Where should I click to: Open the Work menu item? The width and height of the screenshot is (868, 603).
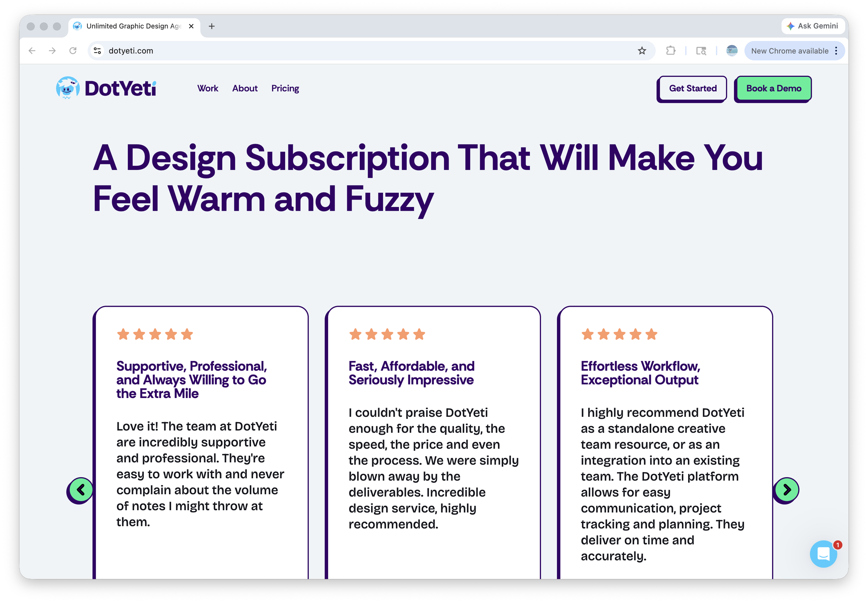[208, 89]
